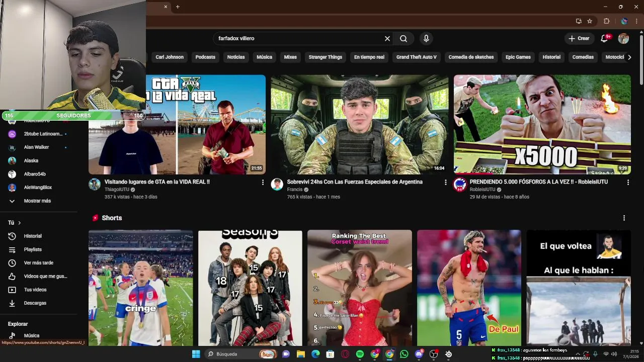The width and height of the screenshot is (644, 362).
Task: Open the GTA en la vida real thumbnail
Action: tap(177, 125)
